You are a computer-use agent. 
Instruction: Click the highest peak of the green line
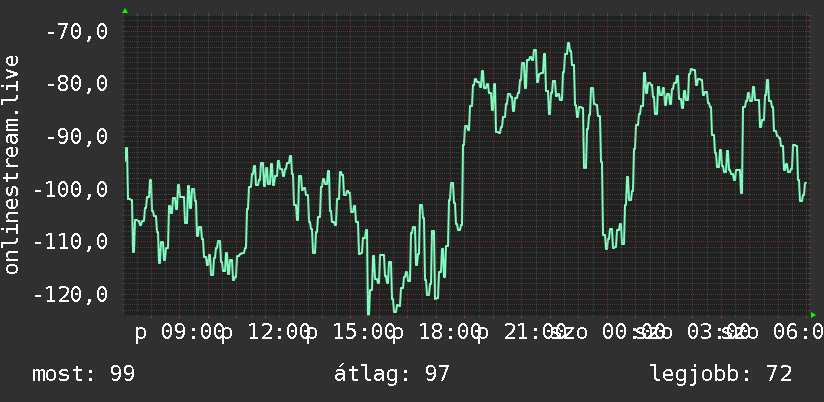569,44
